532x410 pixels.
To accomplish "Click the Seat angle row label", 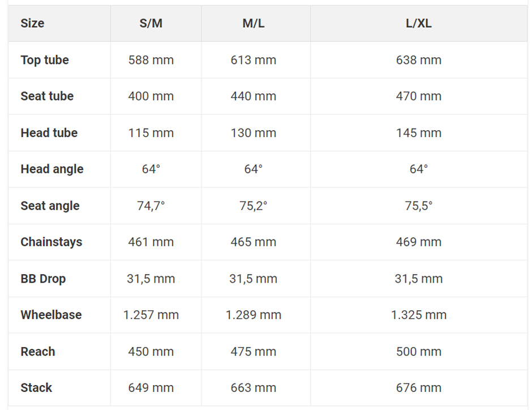I will (x=50, y=206).
